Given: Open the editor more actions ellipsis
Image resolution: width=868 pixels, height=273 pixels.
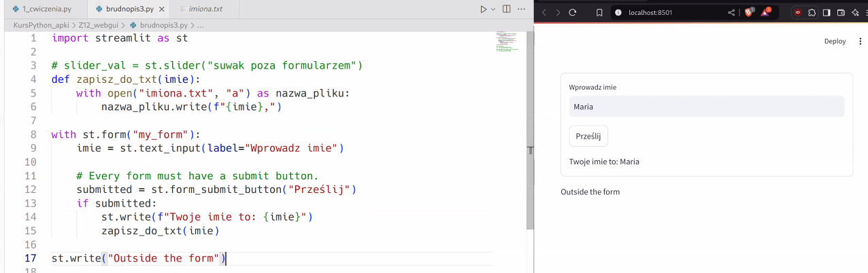Looking at the screenshot, I should [x=522, y=10].
